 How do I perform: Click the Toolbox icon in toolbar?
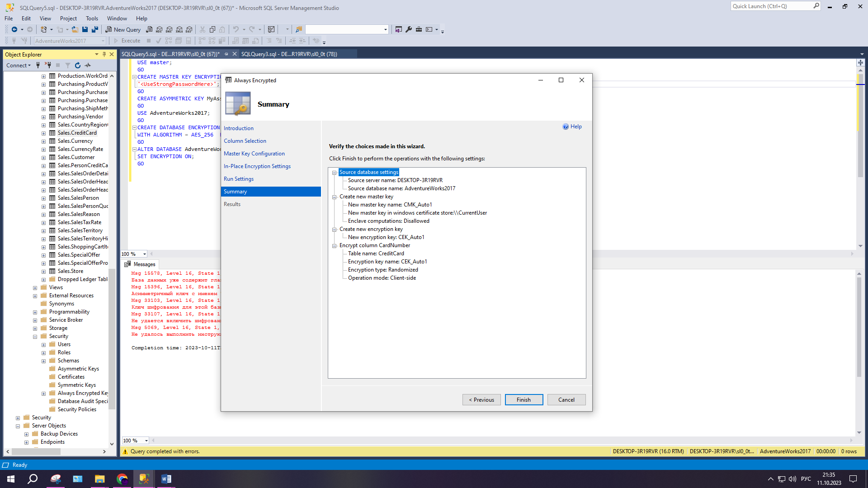click(x=419, y=29)
